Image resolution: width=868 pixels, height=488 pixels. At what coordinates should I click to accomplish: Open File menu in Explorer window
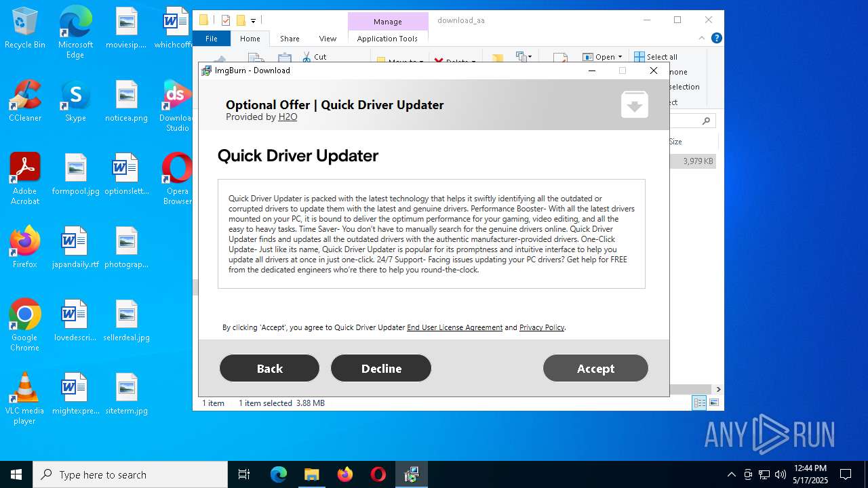pyautogui.click(x=212, y=39)
